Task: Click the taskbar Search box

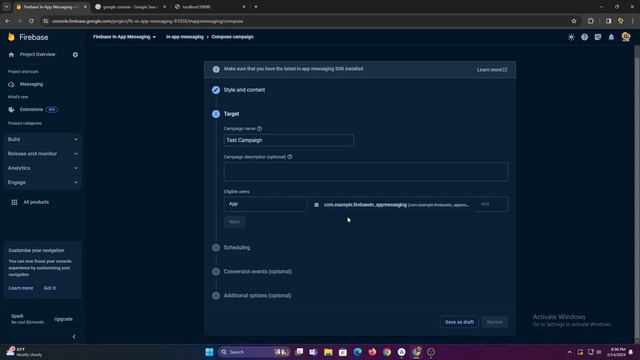Action: point(254,352)
